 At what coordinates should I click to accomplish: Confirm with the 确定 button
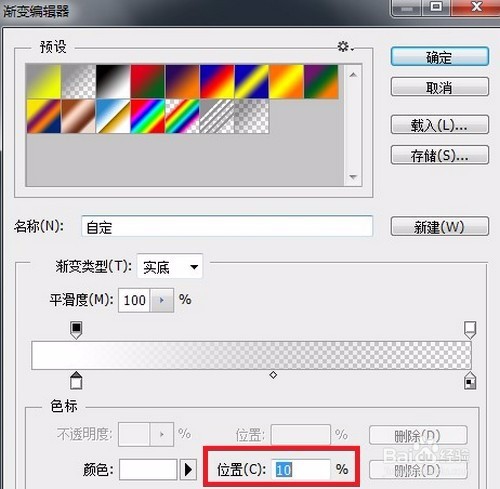click(x=440, y=57)
